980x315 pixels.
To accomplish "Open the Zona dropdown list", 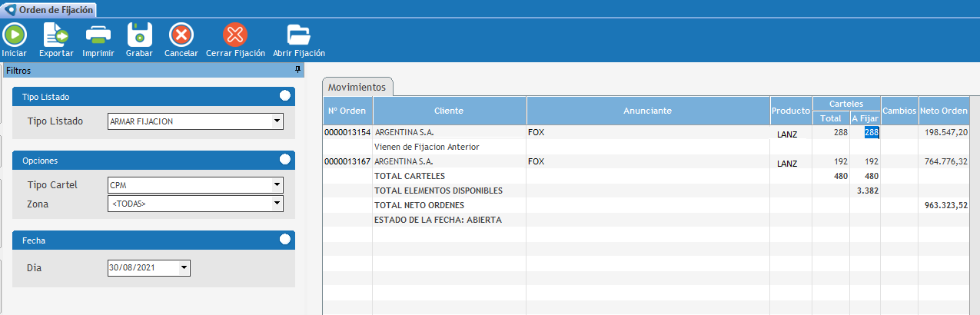I will tap(277, 204).
